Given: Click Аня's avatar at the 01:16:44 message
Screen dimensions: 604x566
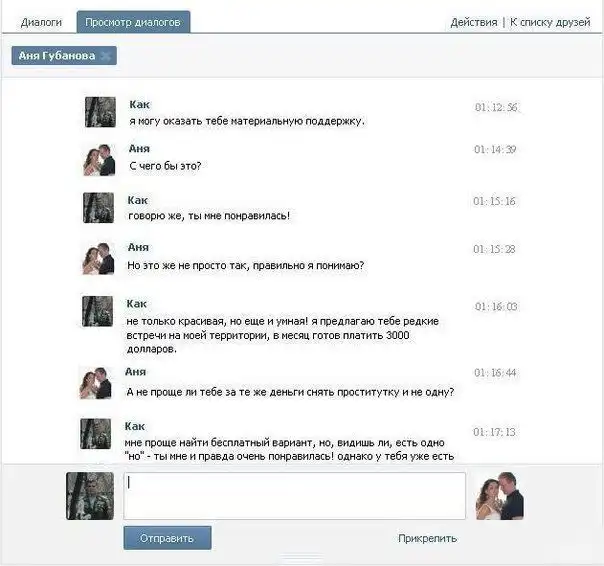Looking at the screenshot, I should pos(96,382).
